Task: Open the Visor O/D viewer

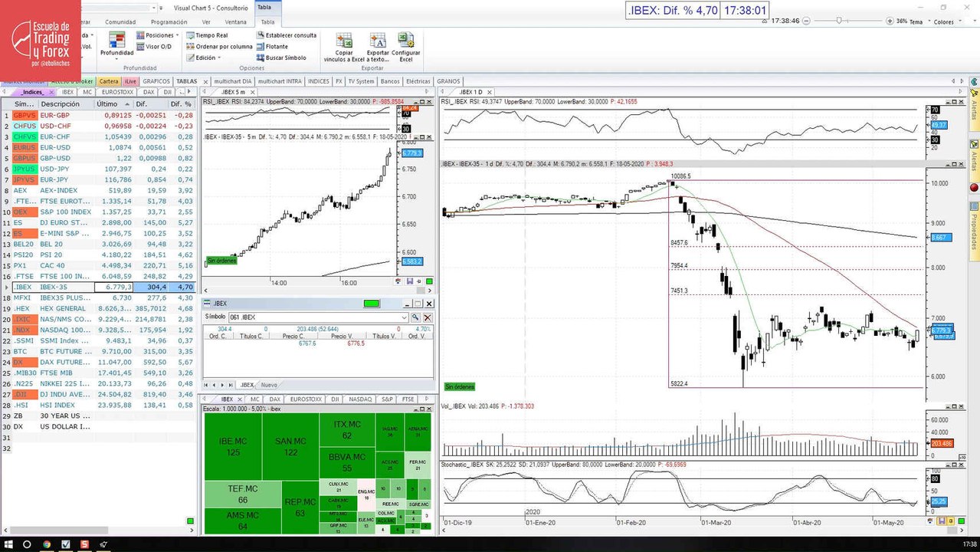Action: 154,47
